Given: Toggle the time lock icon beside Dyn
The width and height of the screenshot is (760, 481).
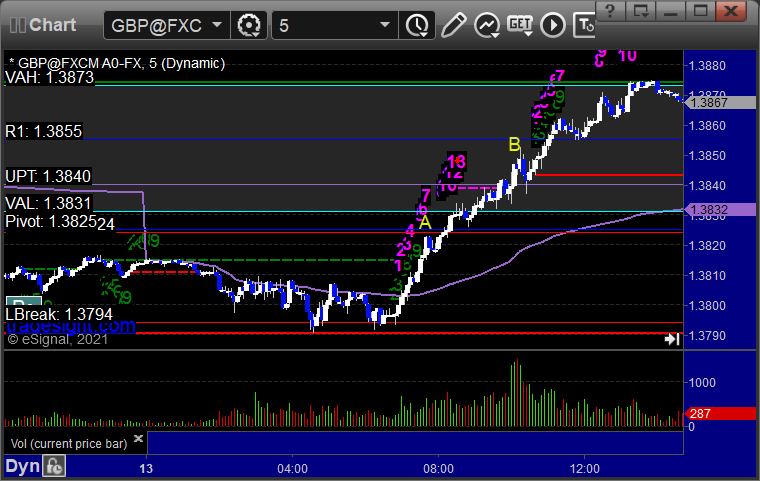Looking at the screenshot, I should pos(54,466).
